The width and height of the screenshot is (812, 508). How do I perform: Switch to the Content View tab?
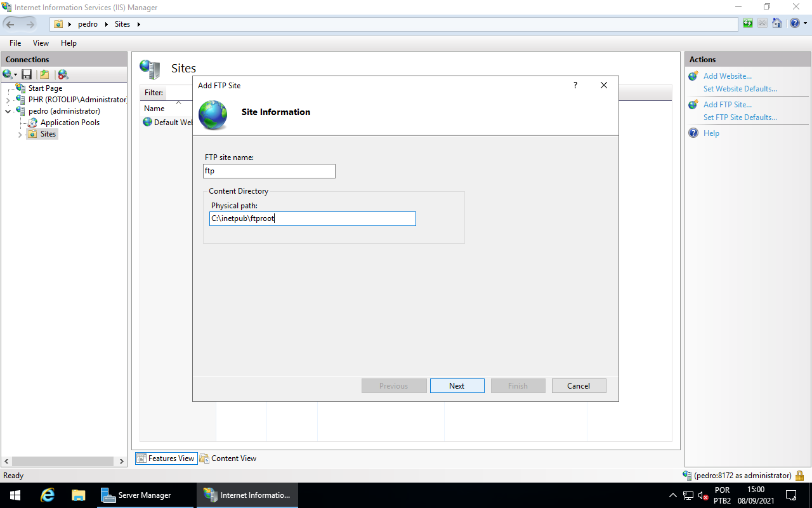click(x=228, y=458)
